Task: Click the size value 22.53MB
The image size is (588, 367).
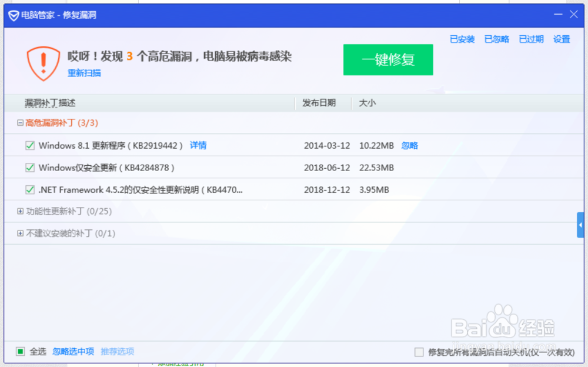Action: point(376,168)
